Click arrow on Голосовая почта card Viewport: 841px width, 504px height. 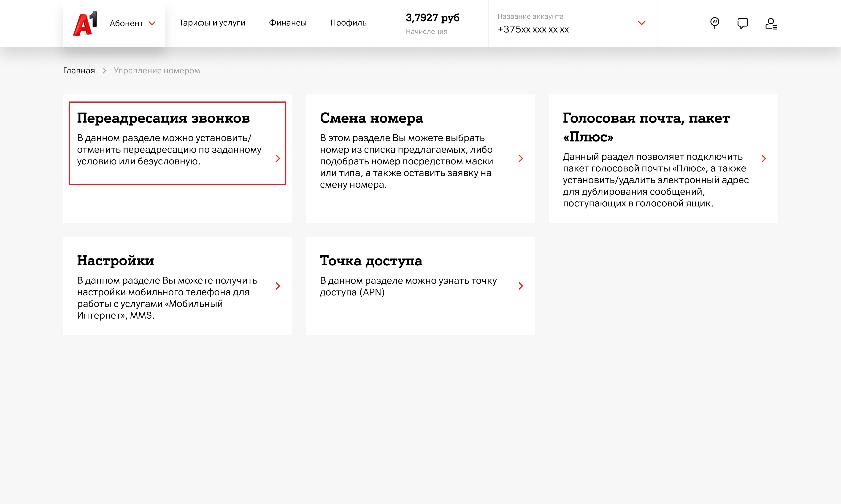[763, 159]
